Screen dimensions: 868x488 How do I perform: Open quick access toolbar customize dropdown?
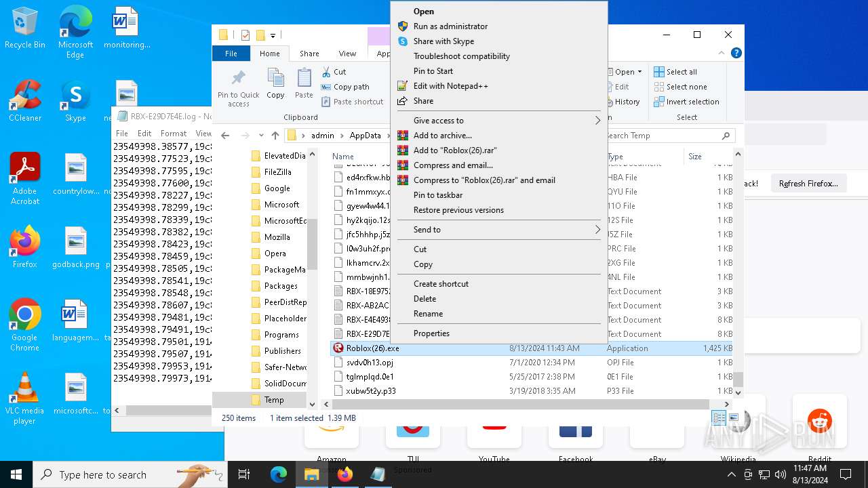pyautogui.click(x=273, y=35)
